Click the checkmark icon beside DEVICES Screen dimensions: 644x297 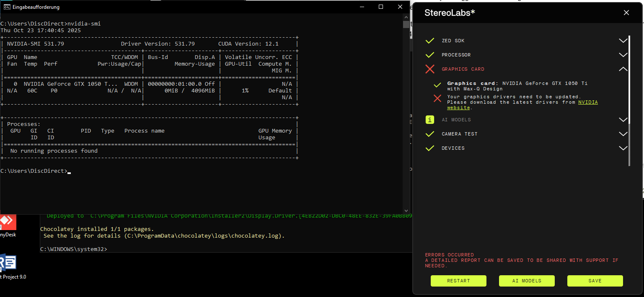(429, 148)
